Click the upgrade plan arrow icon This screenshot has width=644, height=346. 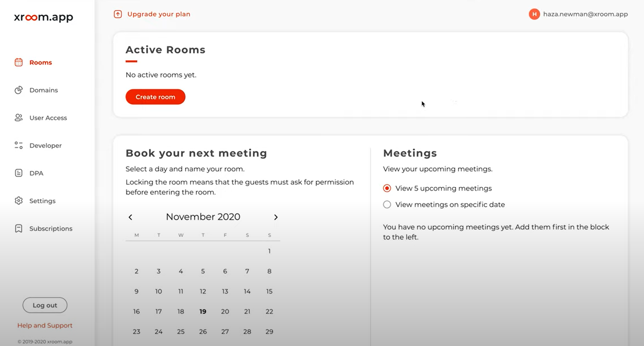click(118, 14)
